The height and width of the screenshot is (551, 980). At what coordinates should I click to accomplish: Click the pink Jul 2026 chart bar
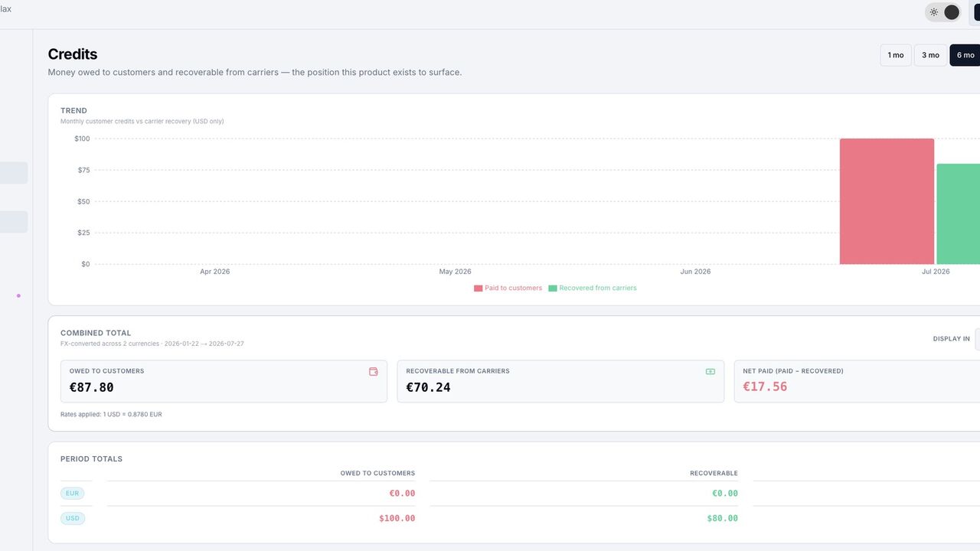tap(887, 201)
